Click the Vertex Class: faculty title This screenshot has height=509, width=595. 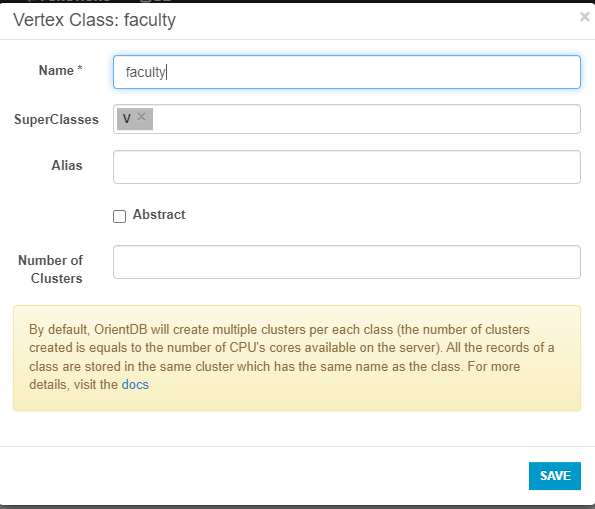pos(94,20)
